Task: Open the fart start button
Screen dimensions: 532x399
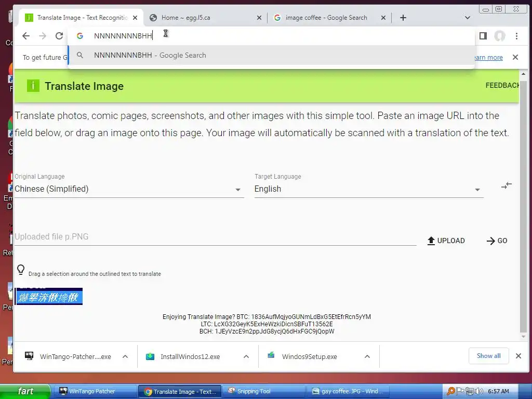Action: click(x=25, y=391)
